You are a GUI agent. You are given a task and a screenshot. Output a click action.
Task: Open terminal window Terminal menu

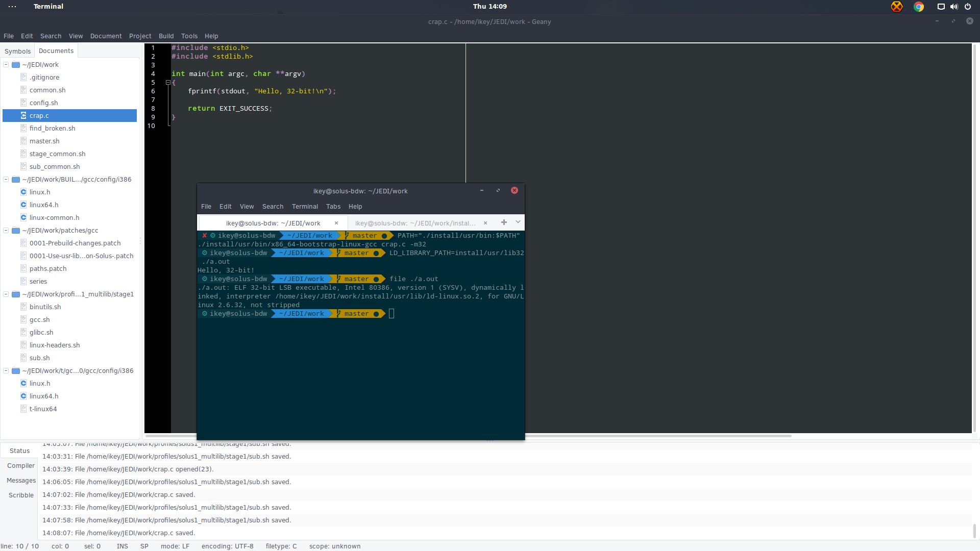click(305, 207)
